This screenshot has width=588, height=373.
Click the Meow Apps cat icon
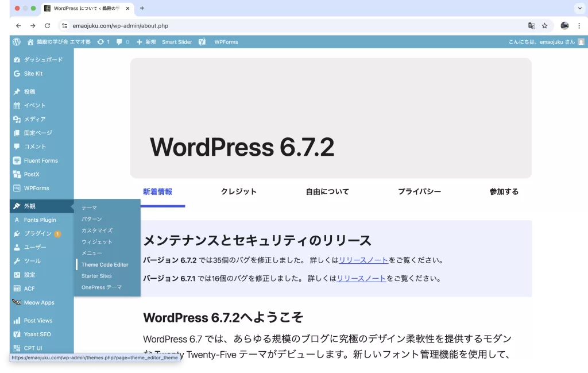click(17, 302)
